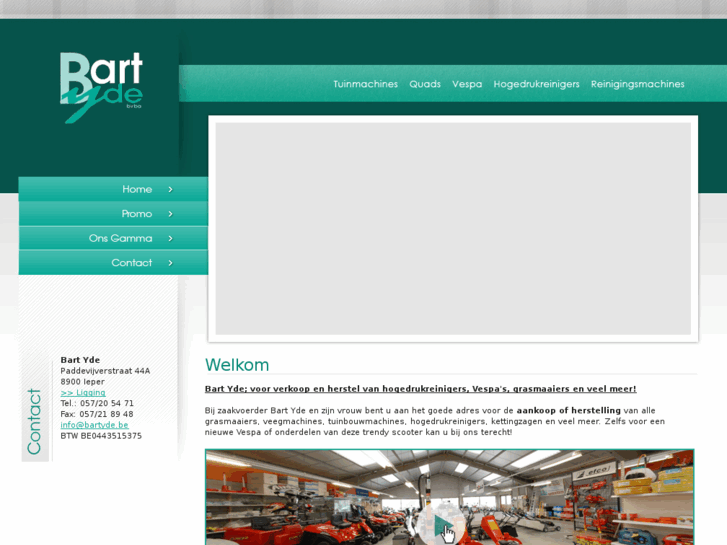
Task: Open the Reinigingsmachines menu item
Action: tap(638, 84)
